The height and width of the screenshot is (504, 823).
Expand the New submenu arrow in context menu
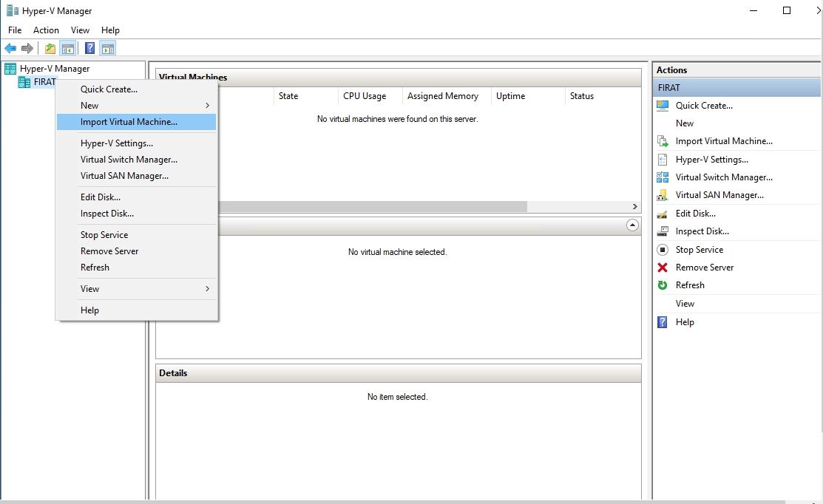click(208, 106)
